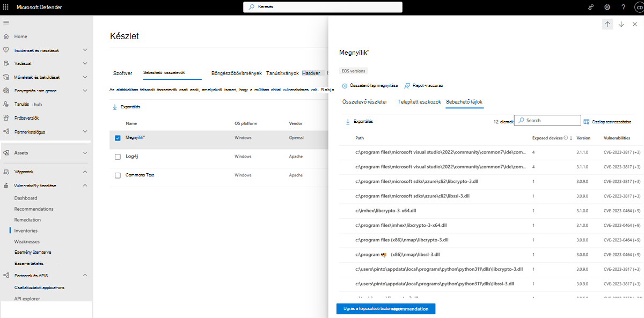Click the Tanulás hub icon
The image size is (644, 318).
coord(6,104)
